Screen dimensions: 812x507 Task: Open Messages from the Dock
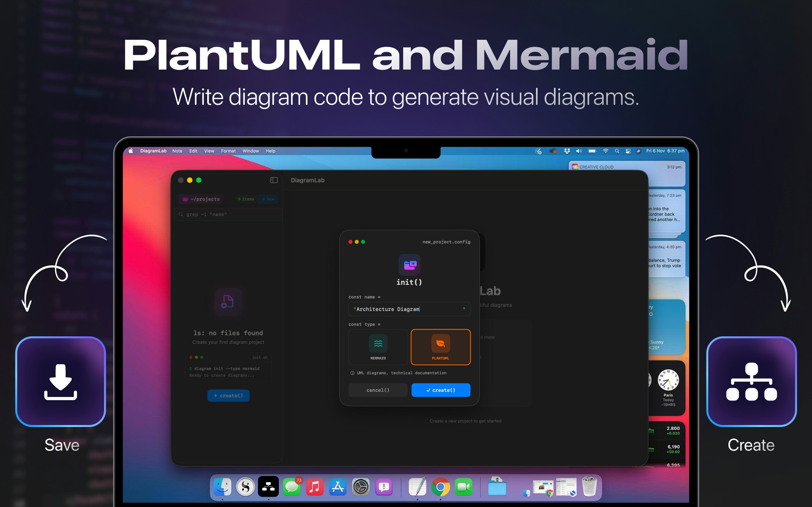(x=291, y=486)
